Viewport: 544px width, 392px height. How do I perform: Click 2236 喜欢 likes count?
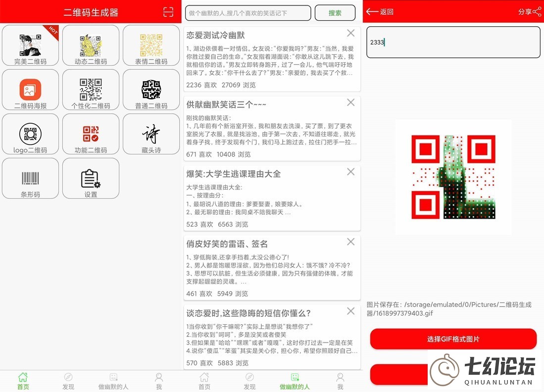click(x=201, y=85)
